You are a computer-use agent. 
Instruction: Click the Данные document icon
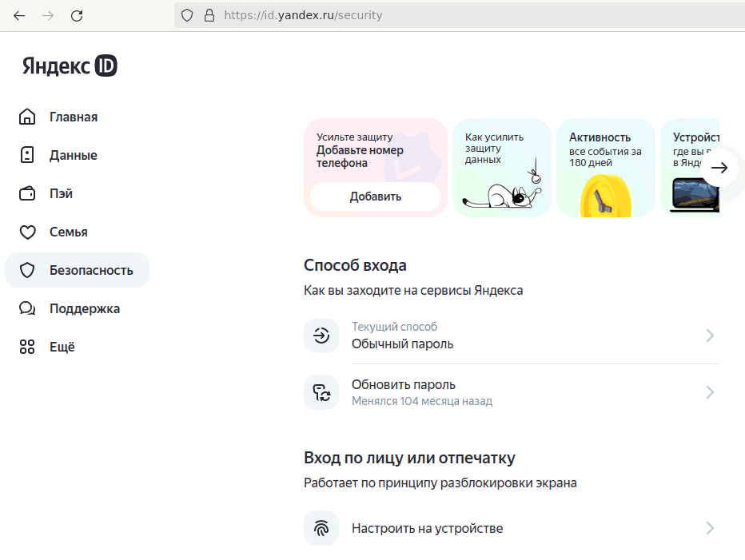(27, 155)
